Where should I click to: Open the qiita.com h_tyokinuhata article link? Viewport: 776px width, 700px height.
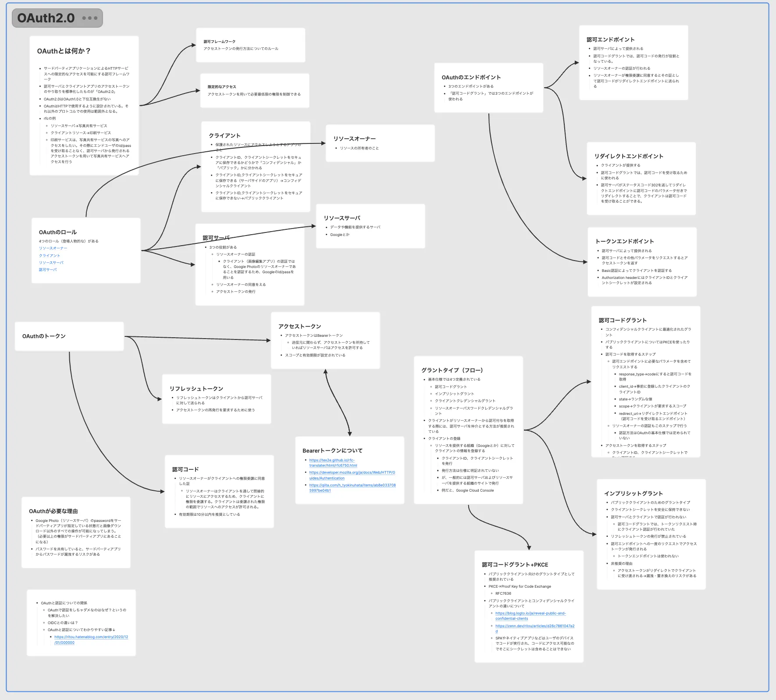coord(352,488)
